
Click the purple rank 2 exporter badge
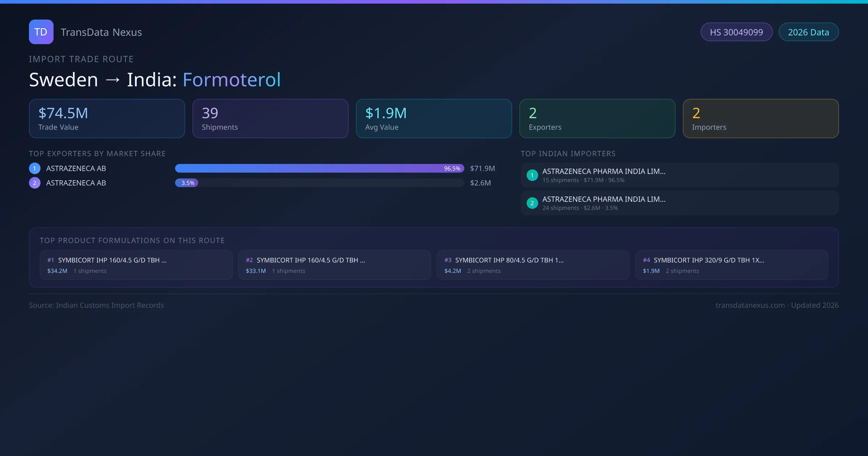click(x=35, y=183)
